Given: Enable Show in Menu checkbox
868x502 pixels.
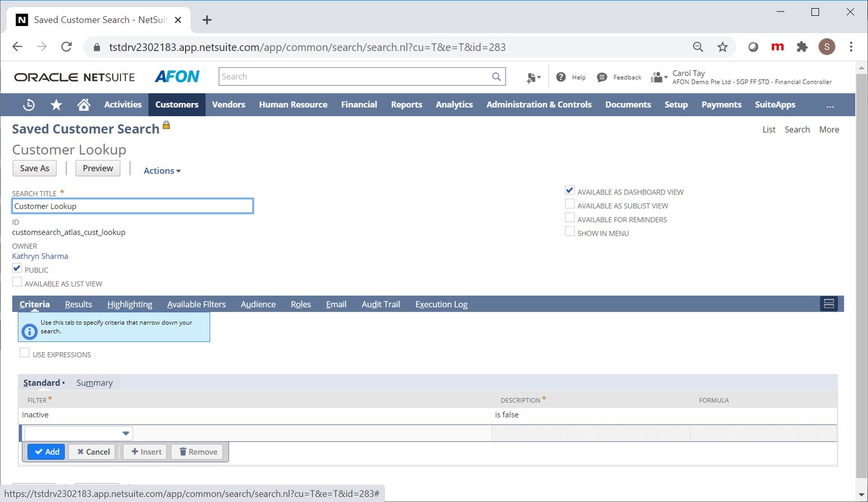Looking at the screenshot, I should click(569, 231).
